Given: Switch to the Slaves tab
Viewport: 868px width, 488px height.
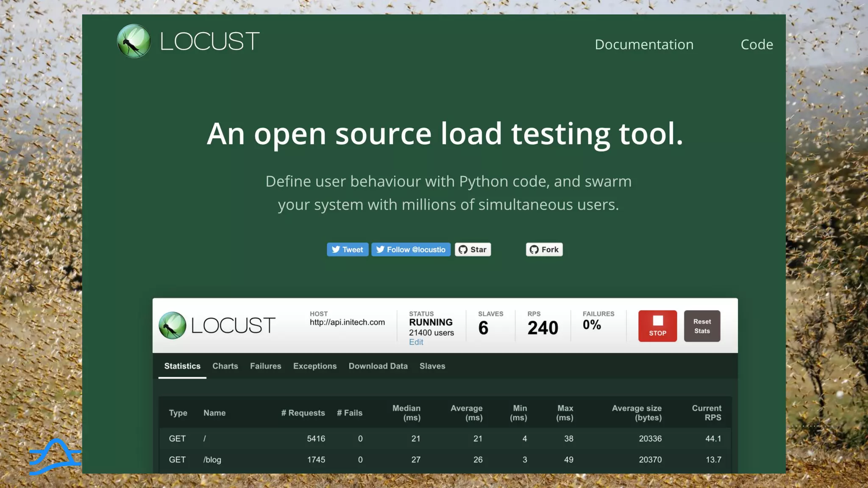Looking at the screenshot, I should point(432,366).
